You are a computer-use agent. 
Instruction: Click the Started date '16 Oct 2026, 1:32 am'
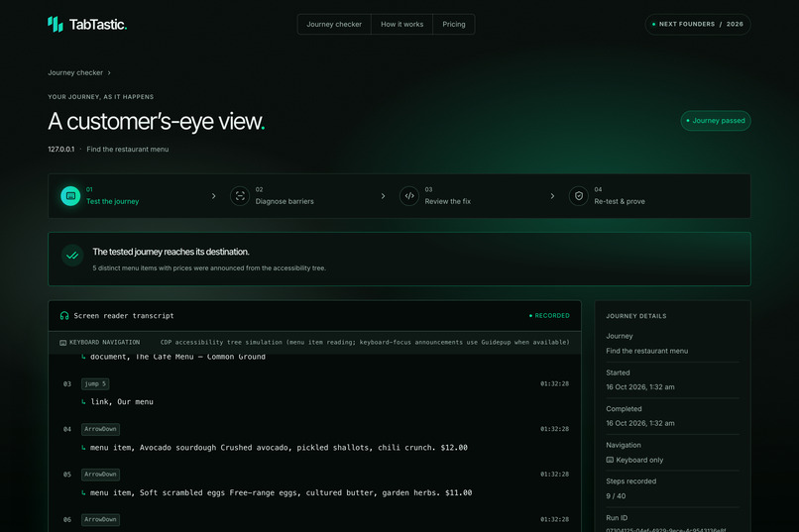[x=640, y=387]
